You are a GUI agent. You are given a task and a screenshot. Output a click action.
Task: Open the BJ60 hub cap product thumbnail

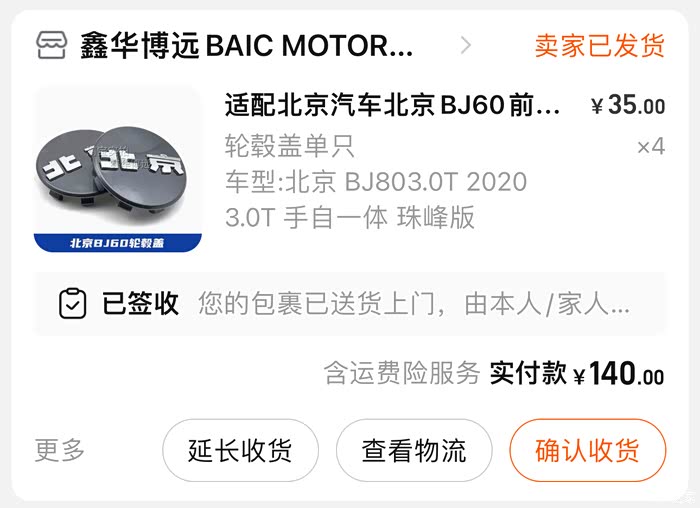(118, 168)
